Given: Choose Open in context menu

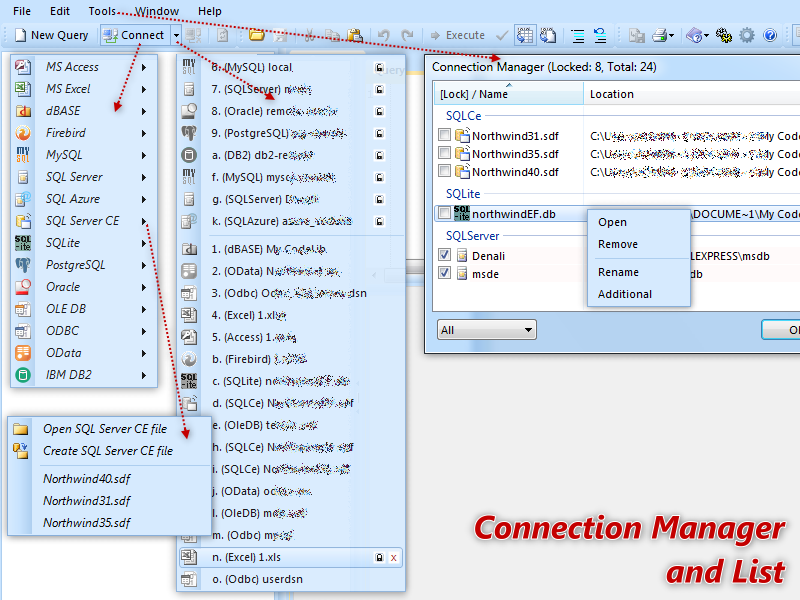Looking at the screenshot, I should (x=639, y=222).
